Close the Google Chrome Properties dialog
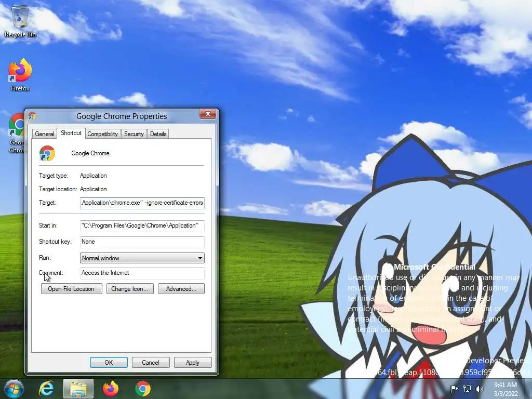The width and height of the screenshot is (532, 399). click(208, 114)
